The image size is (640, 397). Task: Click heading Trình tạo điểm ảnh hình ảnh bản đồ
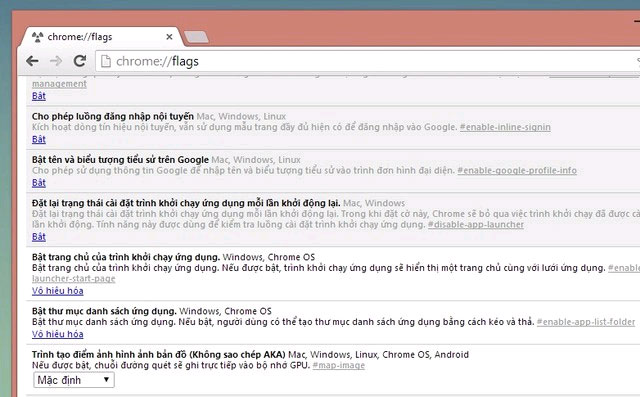click(158, 354)
